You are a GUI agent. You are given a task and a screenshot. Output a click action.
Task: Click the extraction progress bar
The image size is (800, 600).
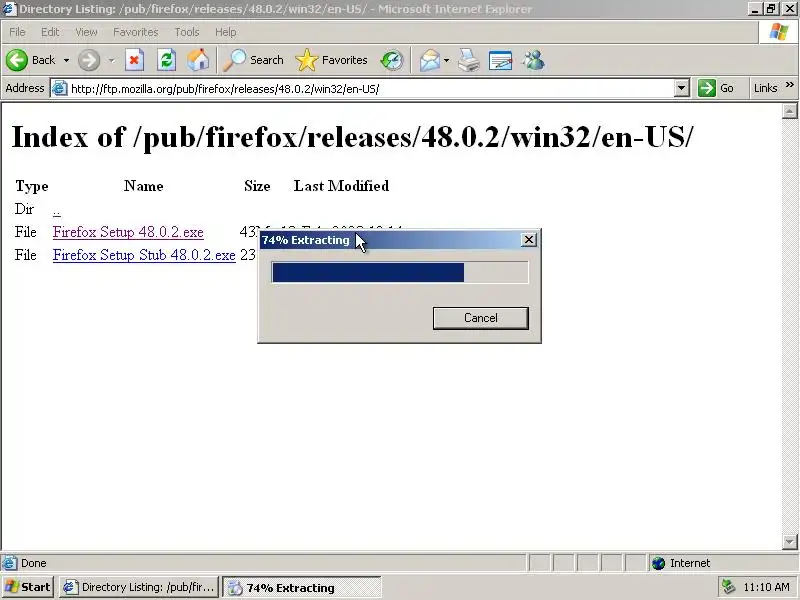pos(400,272)
